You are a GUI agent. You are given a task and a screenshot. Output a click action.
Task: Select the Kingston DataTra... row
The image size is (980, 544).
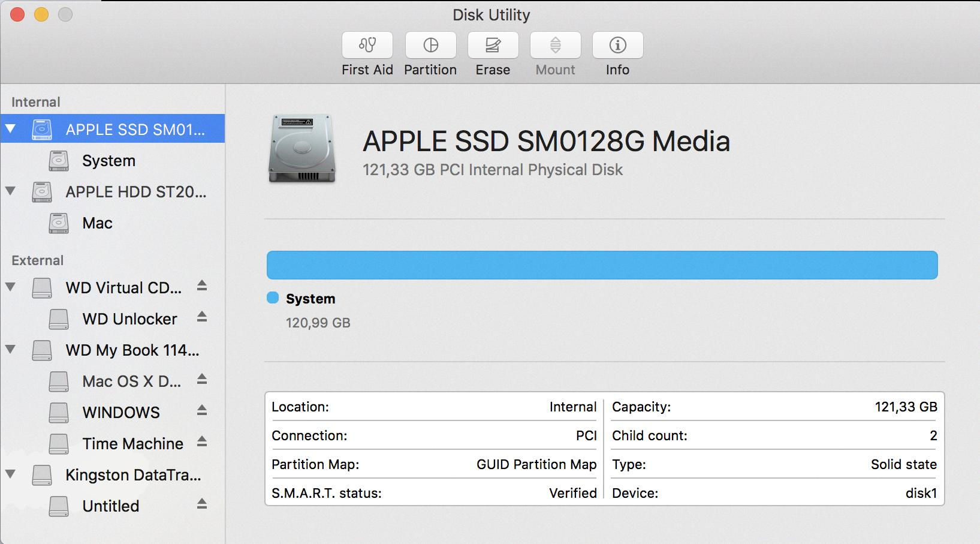113,475
